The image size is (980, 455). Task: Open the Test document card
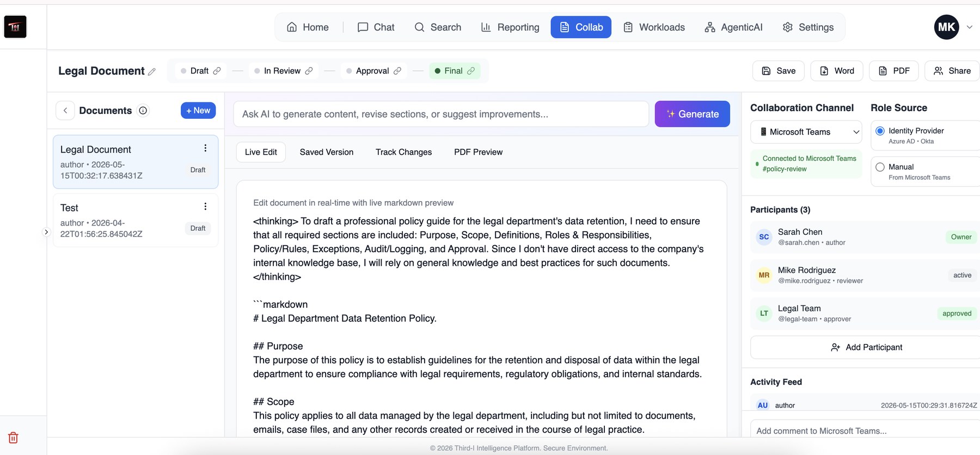coord(136,220)
